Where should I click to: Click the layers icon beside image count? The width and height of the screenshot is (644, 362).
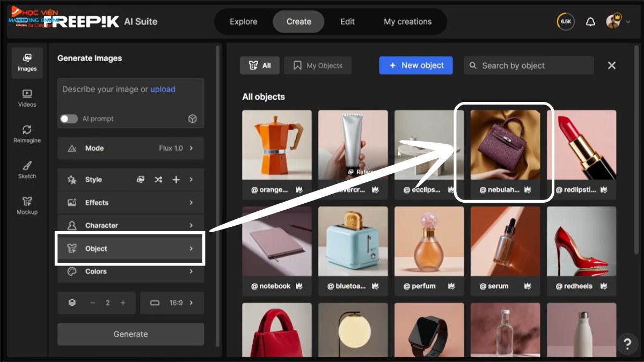click(x=72, y=302)
